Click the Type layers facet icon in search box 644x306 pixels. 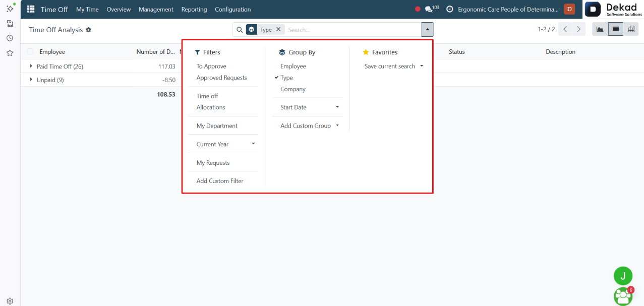pyautogui.click(x=252, y=30)
